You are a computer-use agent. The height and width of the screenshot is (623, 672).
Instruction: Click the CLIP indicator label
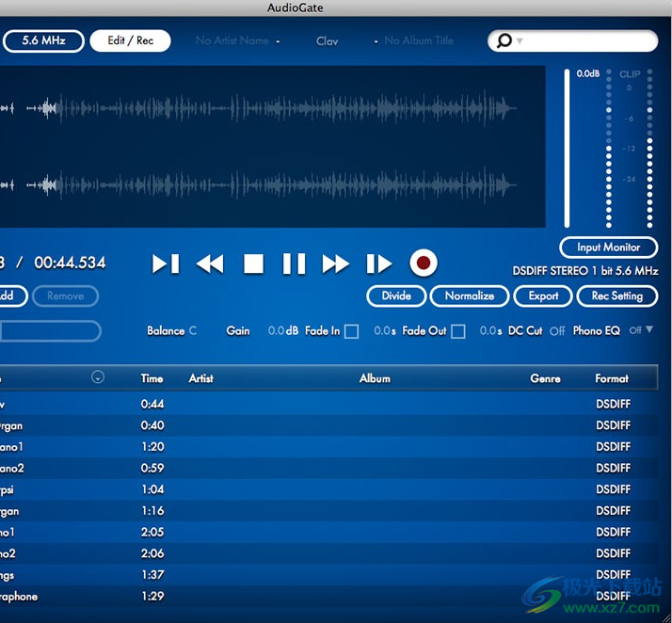click(x=630, y=74)
